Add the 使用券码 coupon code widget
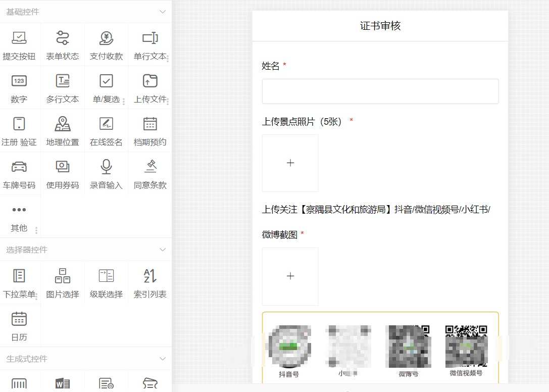549x392 pixels. 63,174
